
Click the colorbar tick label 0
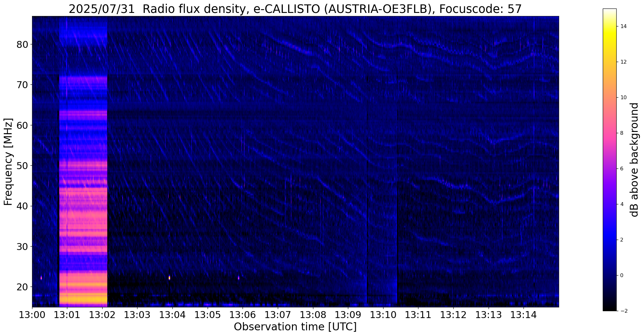[x=621, y=276]
